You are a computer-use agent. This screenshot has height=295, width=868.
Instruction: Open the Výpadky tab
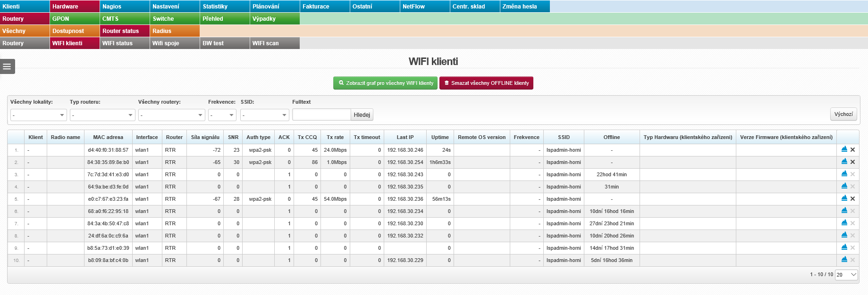[x=275, y=19]
